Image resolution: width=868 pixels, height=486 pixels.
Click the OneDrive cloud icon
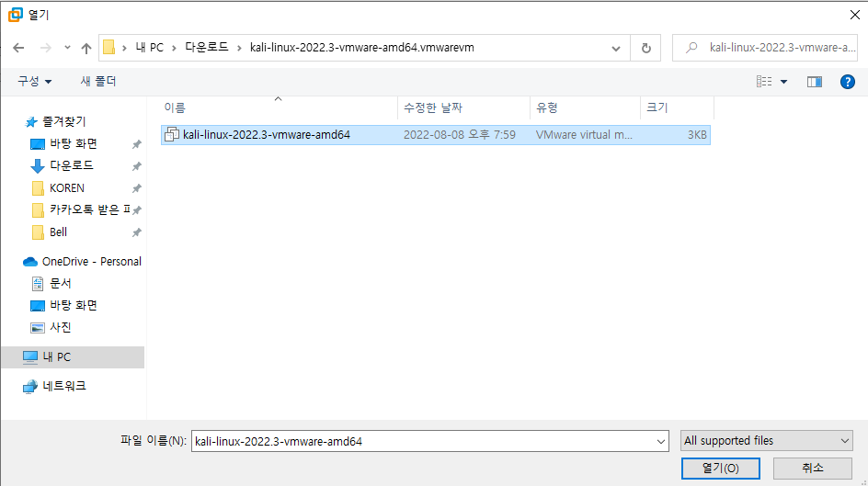point(30,262)
